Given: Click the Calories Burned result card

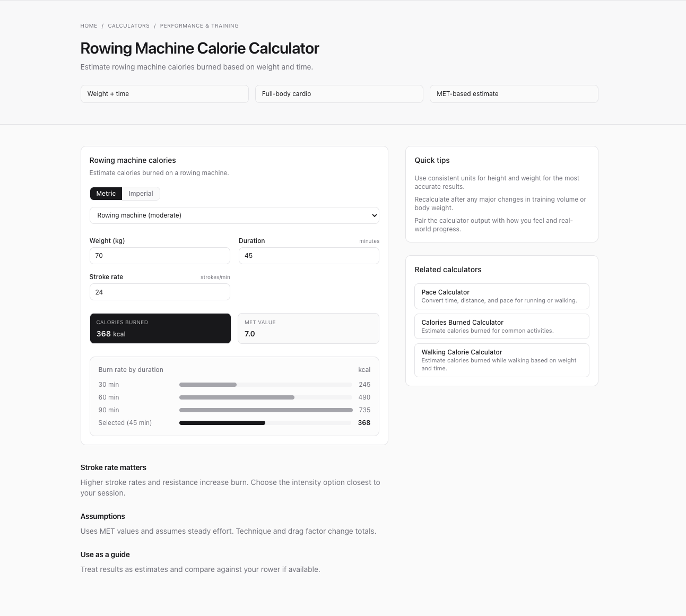Looking at the screenshot, I should click(x=160, y=328).
